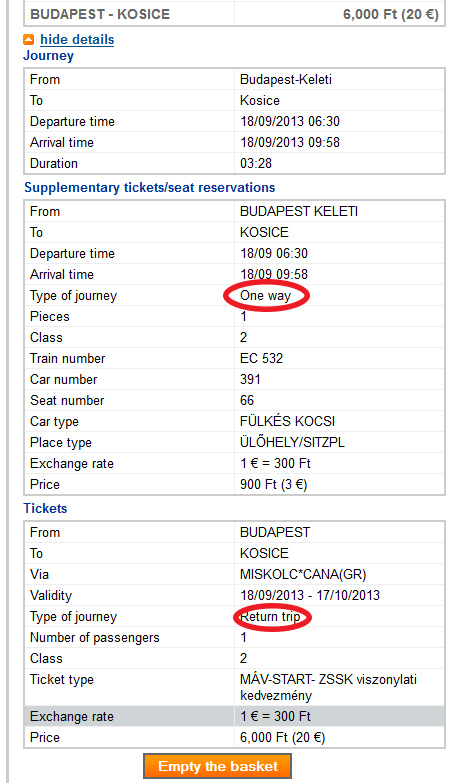Click the circled One way value
This screenshot has width=473, height=783.
(265, 296)
